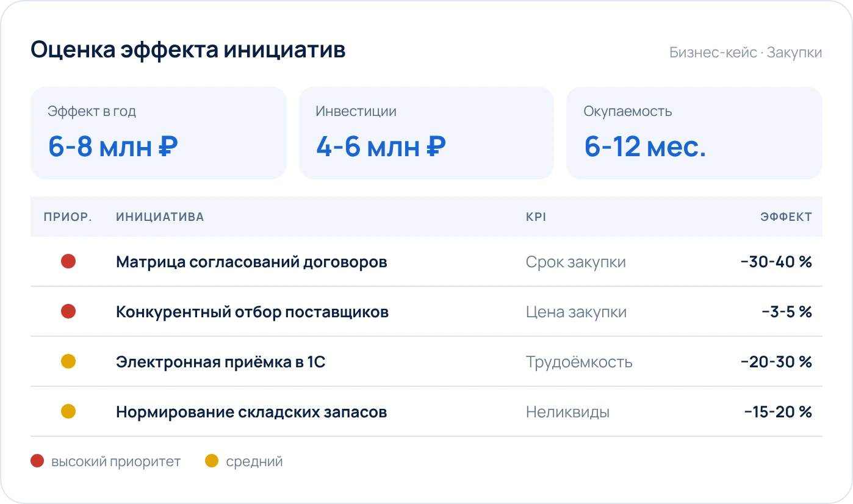Viewport: 853px width, 504px height.
Task: Select the −30-40 % effect value
Action: click(776, 262)
